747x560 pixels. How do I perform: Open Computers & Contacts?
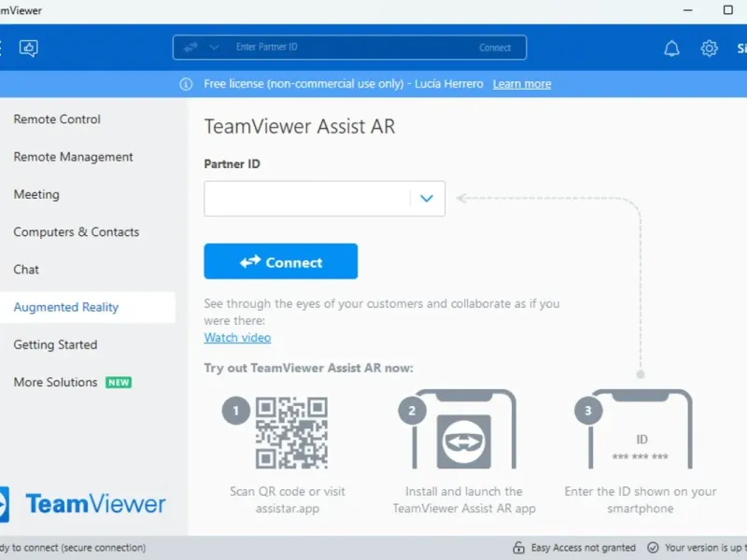click(x=77, y=231)
